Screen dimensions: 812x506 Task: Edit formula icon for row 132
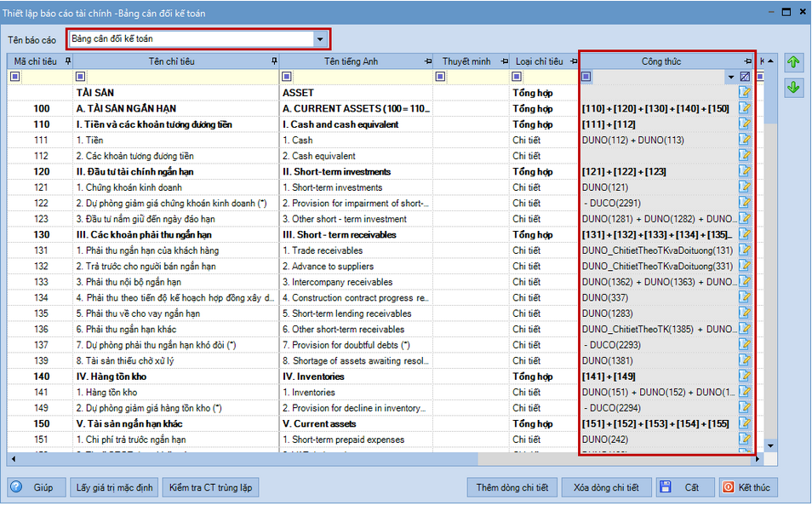pyautogui.click(x=745, y=266)
